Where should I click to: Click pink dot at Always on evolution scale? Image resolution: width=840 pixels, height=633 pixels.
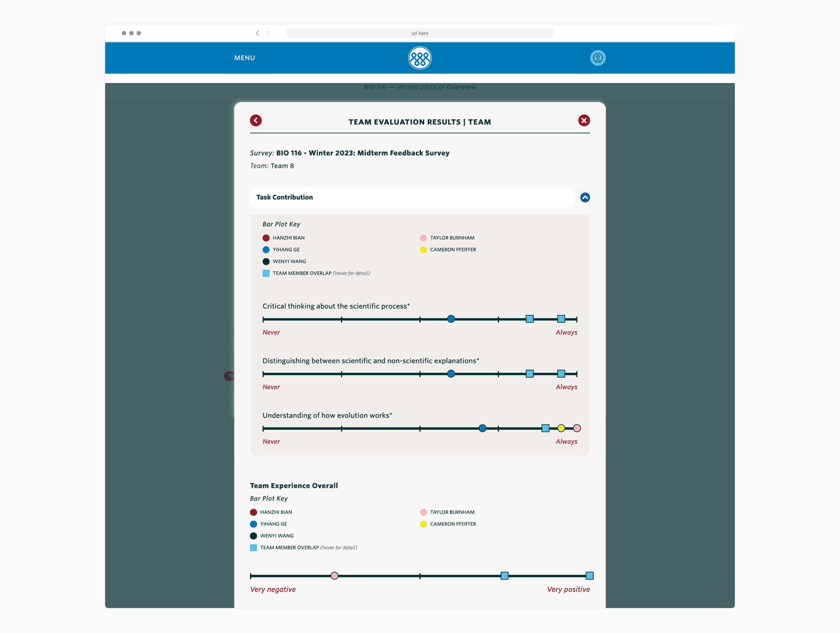pos(577,428)
